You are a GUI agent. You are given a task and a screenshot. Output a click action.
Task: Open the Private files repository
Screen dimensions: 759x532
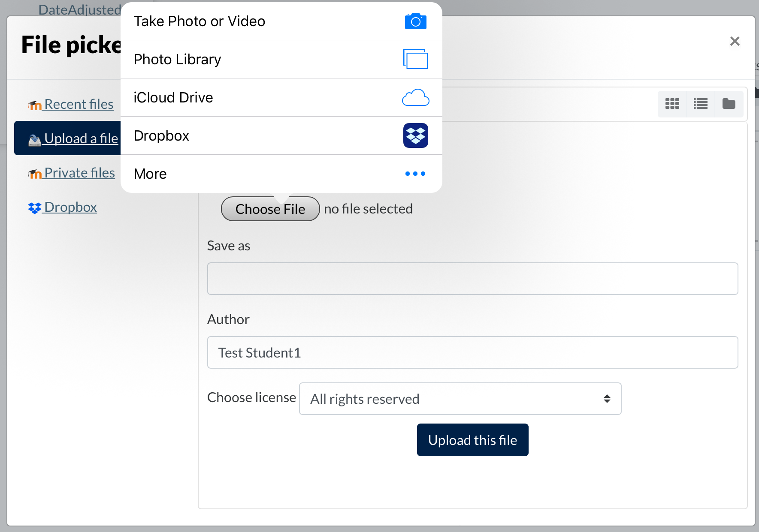[79, 173]
